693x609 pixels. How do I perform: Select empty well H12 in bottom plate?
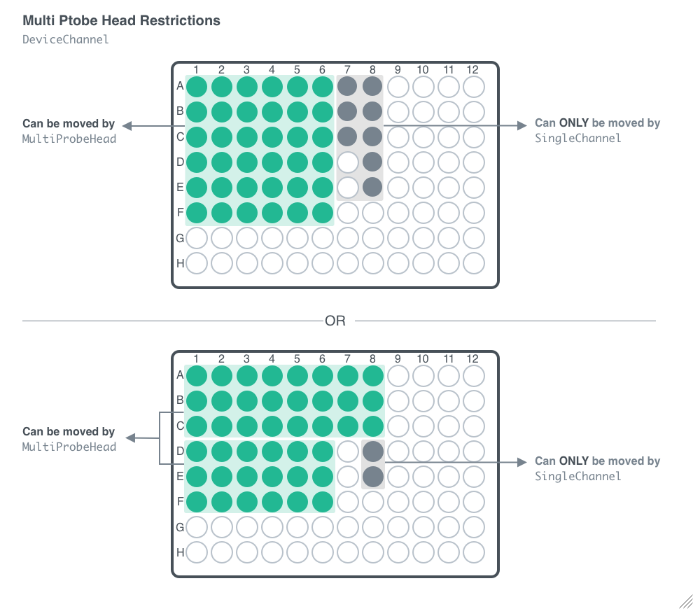[474, 552]
